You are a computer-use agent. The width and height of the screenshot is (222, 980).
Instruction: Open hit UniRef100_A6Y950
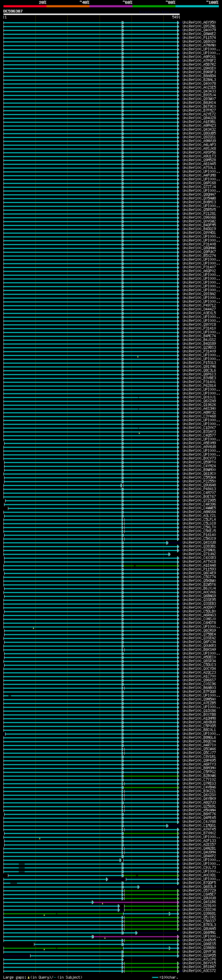pos(199,23)
